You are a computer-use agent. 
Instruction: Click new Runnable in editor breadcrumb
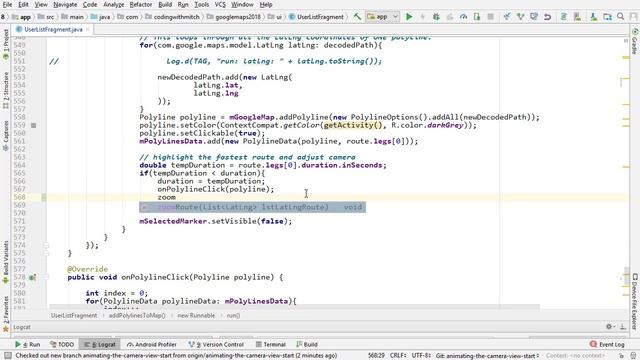tap(196, 316)
